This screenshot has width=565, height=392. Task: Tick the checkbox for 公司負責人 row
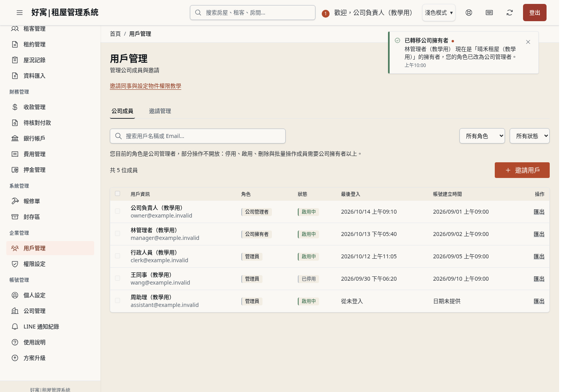(117, 211)
